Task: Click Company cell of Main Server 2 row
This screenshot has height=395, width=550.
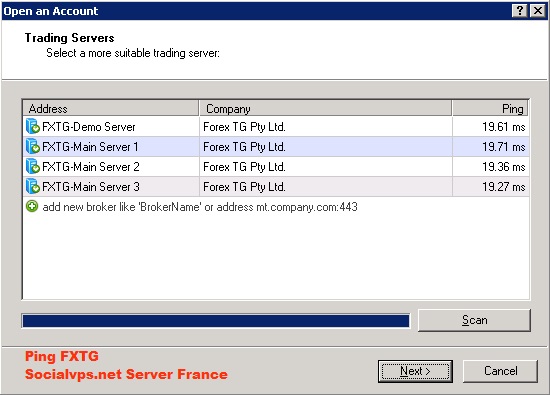Action: pyautogui.click(x=326, y=167)
